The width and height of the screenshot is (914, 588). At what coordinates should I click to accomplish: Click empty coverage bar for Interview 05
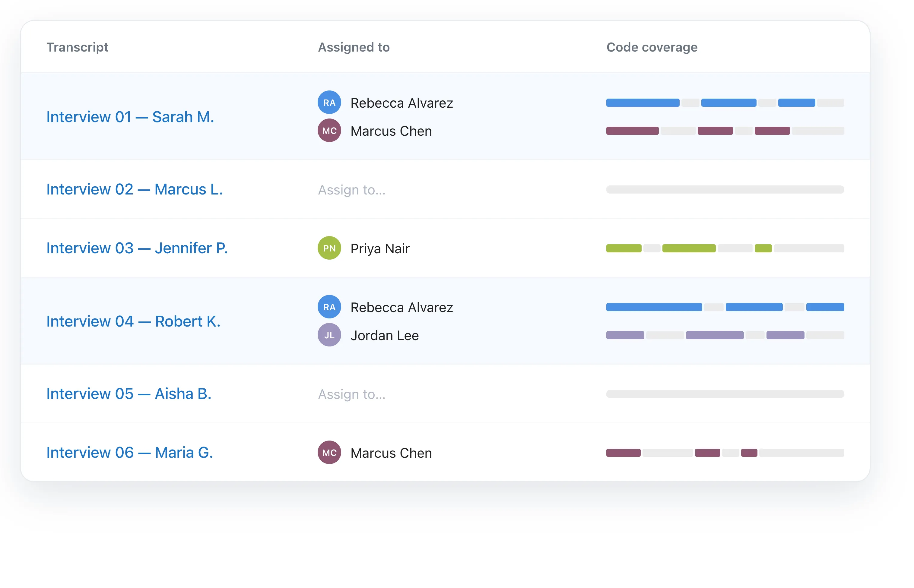pos(725,394)
